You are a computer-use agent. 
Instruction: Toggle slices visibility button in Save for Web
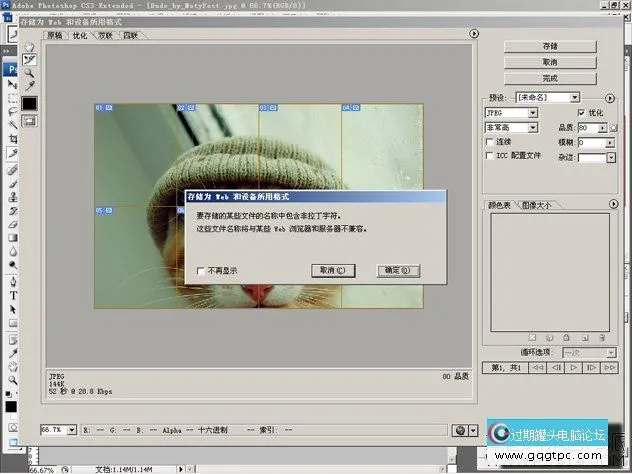29,120
